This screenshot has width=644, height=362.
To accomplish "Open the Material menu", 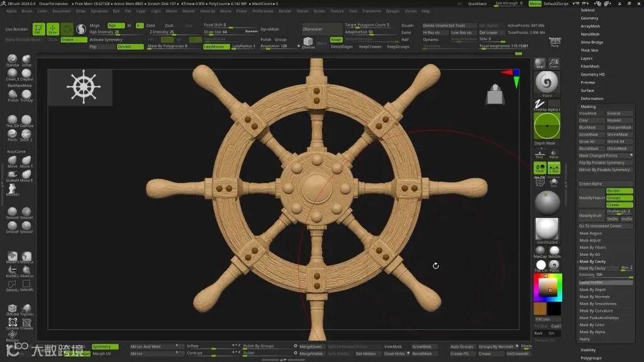I will point(208,11).
